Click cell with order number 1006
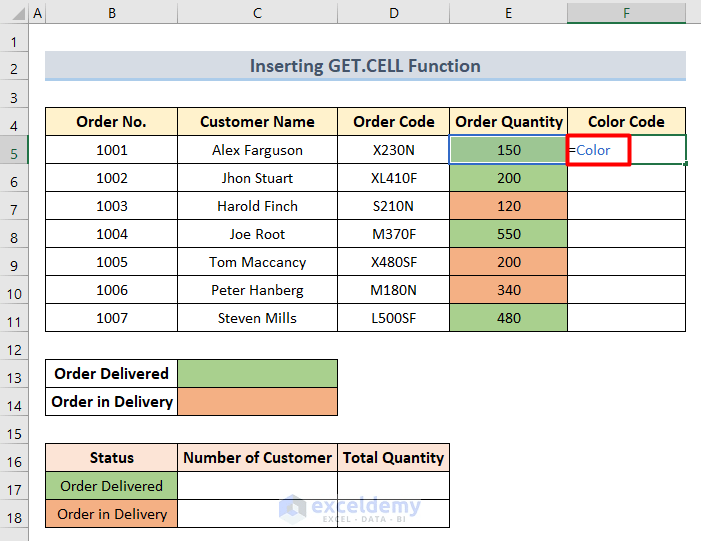Image resolution: width=701 pixels, height=541 pixels. click(111, 290)
